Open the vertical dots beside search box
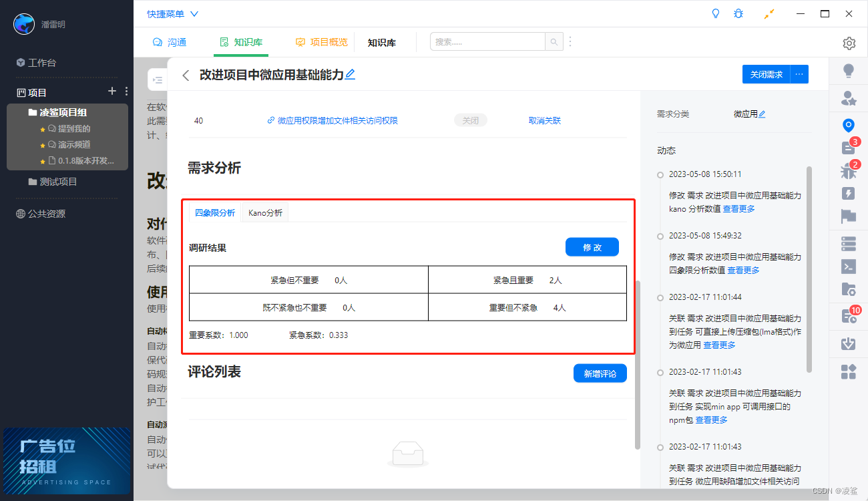Image resolution: width=868 pixels, height=501 pixels. coord(570,42)
